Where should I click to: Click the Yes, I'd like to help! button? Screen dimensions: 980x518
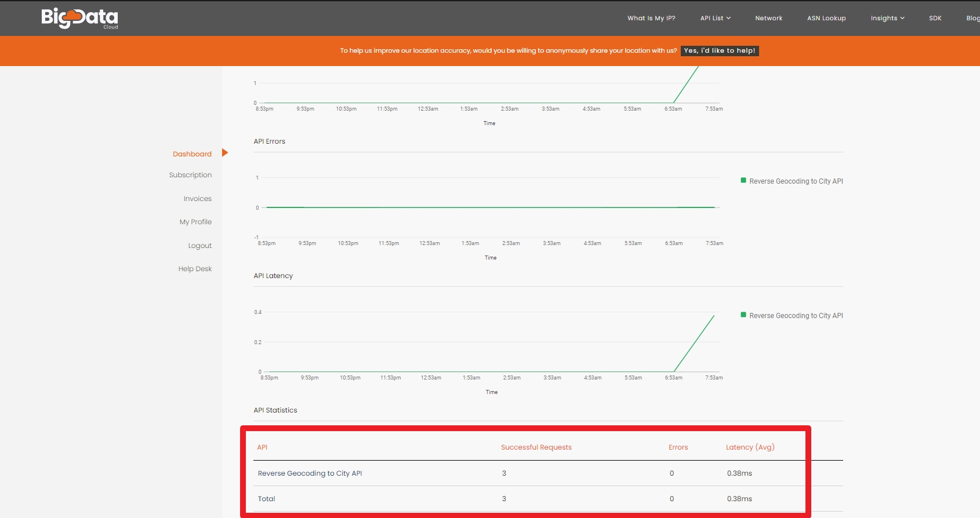point(720,50)
